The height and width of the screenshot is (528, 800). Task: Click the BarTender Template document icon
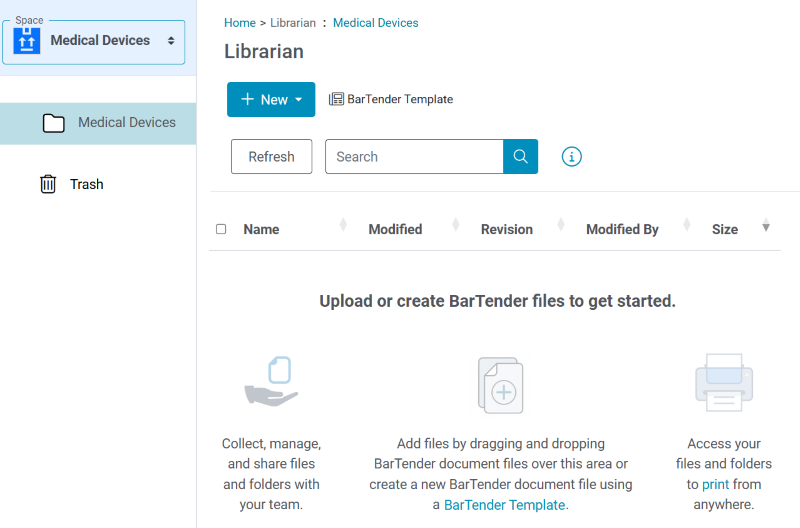[x=336, y=99]
